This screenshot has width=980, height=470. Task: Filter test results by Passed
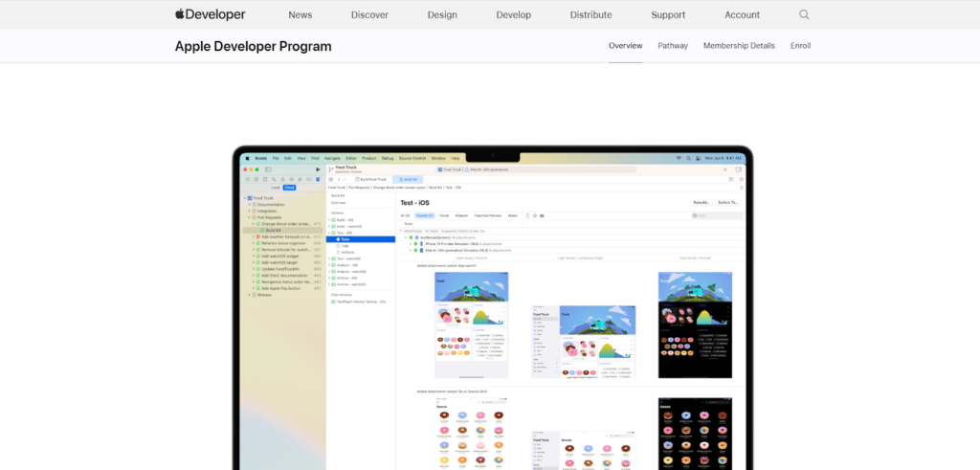point(425,215)
